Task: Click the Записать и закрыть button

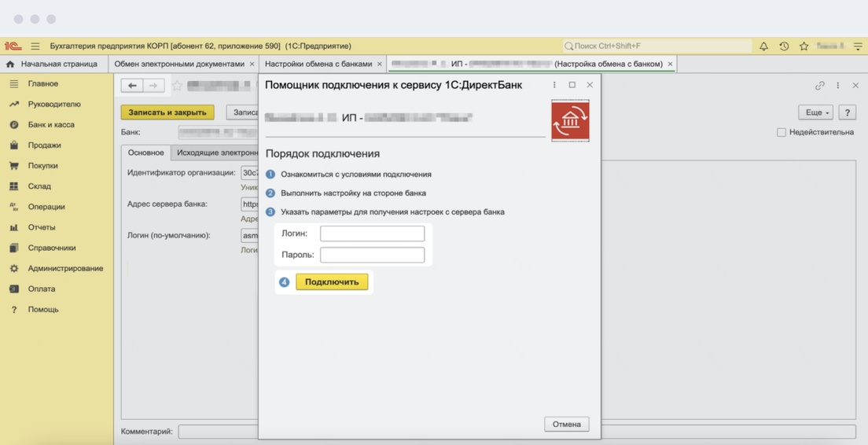Action: pos(167,112)
